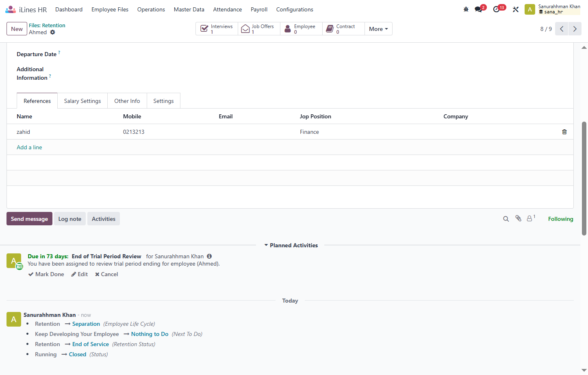Open the Employee Files menu
Screen dimensions: 588x375
click(x=110, y=9)
